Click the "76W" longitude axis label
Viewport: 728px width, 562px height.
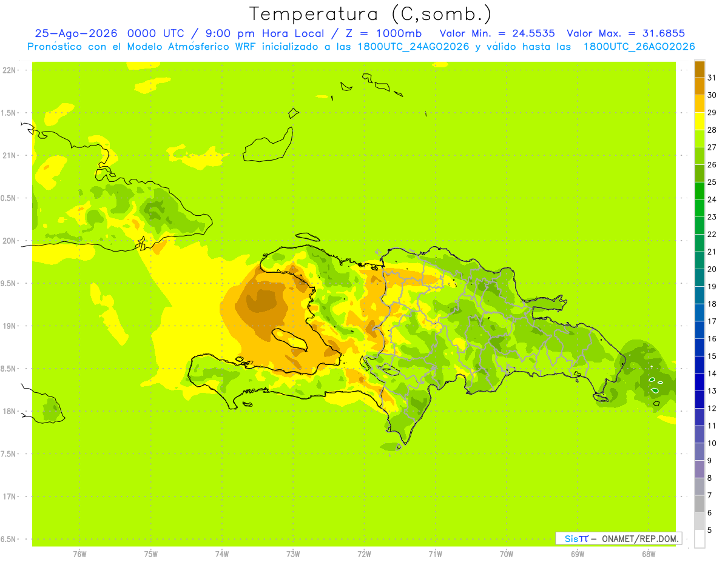[79, 554]
